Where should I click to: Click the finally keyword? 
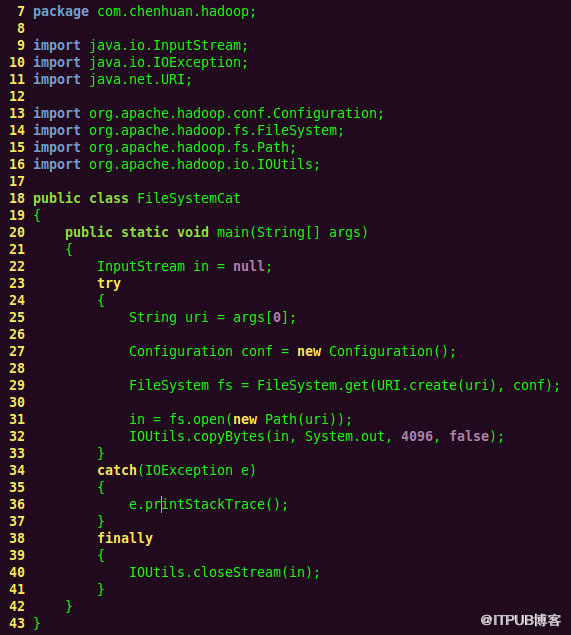click(125, 539)
